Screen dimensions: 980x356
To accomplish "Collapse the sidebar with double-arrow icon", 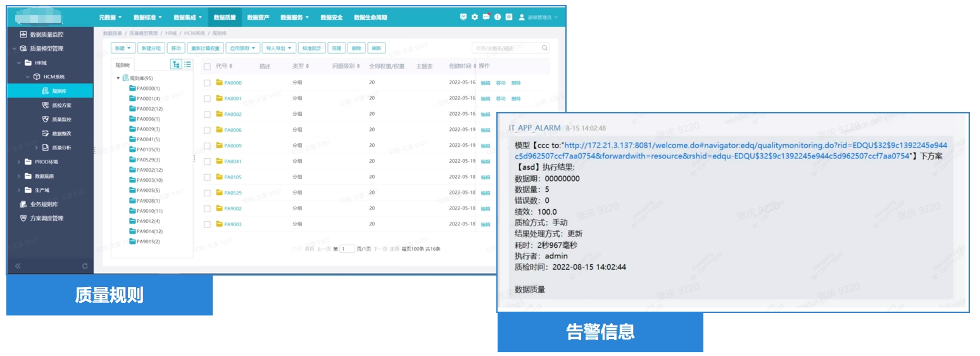I will 18,266.
